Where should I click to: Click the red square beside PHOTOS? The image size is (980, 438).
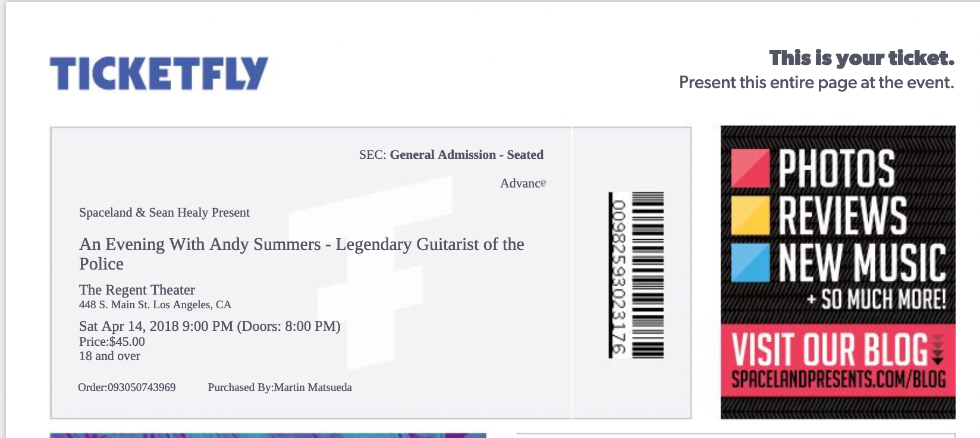coord(750,168)
